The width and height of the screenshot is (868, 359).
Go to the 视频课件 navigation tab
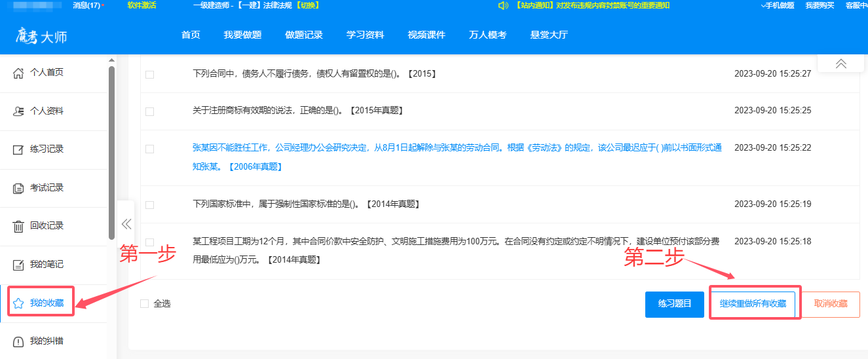pyautogui.click(x=426, y=35)
